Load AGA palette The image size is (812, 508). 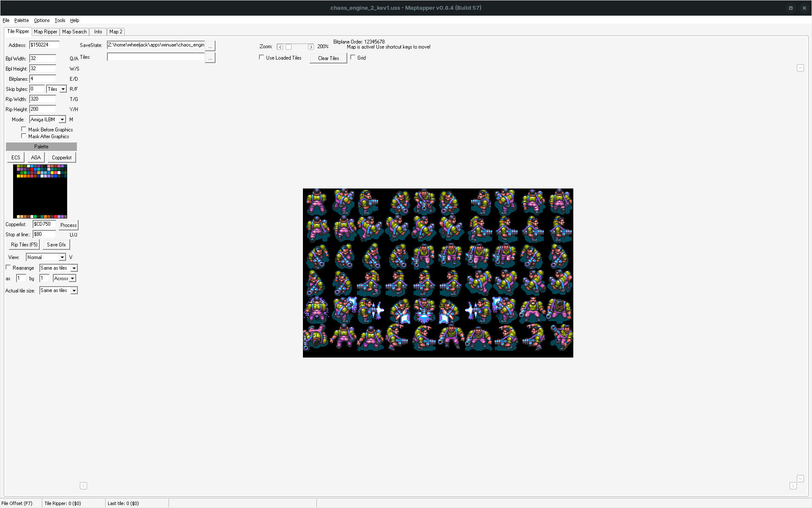point(36,158)
